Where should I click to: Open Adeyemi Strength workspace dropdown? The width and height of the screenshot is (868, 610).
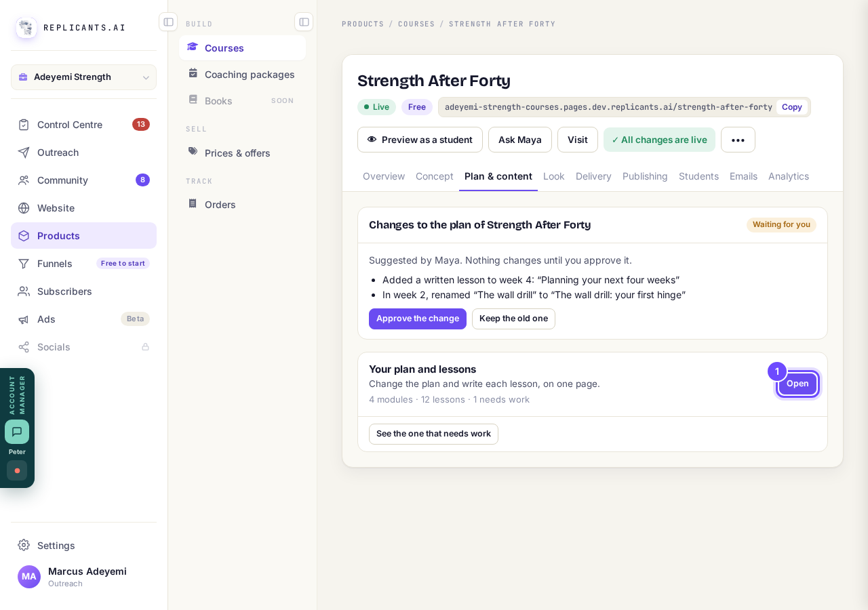83,77
